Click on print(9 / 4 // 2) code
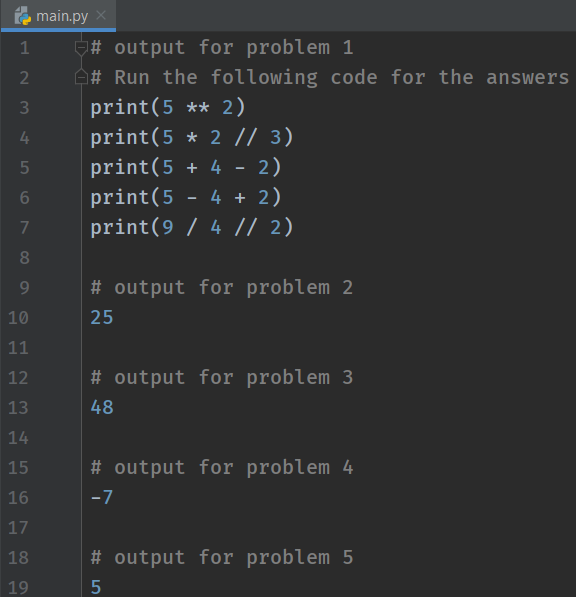The image size is (576, 597). [192, 228]
